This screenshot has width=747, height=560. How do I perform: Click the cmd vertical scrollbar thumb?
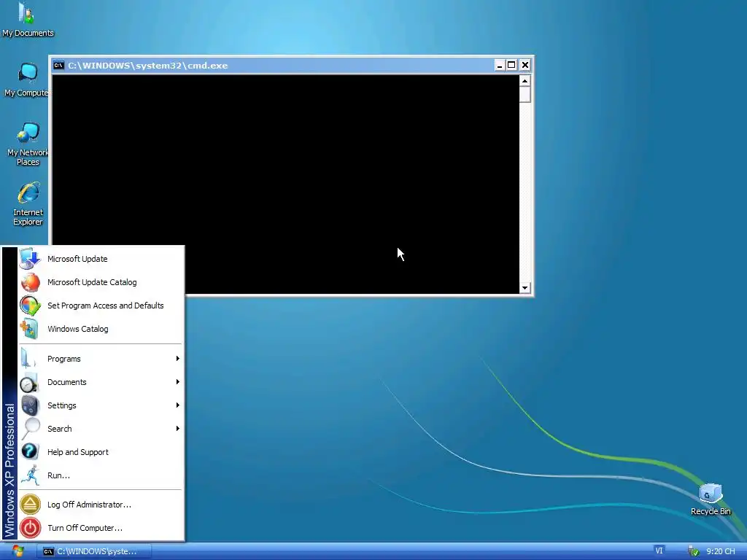(x=525, y=94)
